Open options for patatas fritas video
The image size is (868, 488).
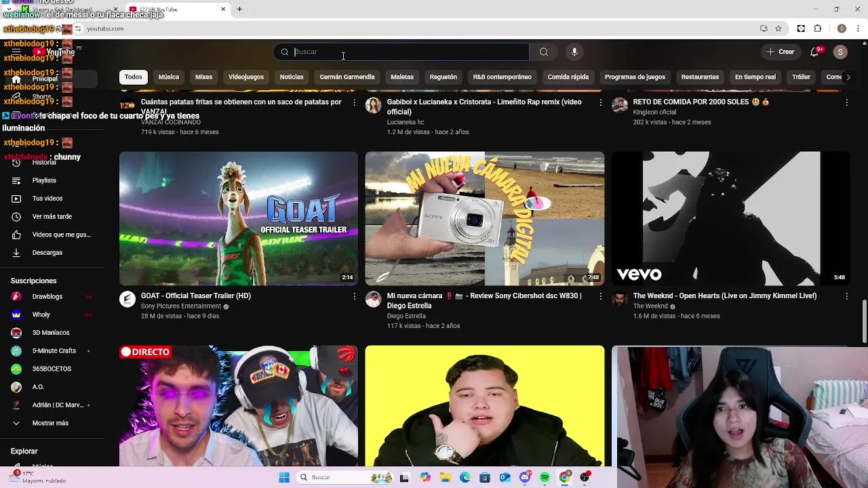pos(354,102)
